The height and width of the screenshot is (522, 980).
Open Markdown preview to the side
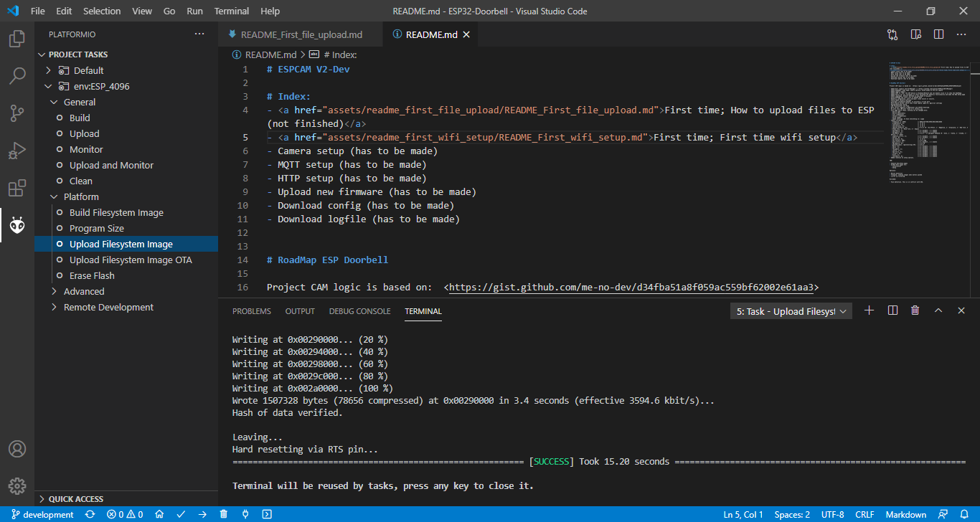tap(915, 34)
